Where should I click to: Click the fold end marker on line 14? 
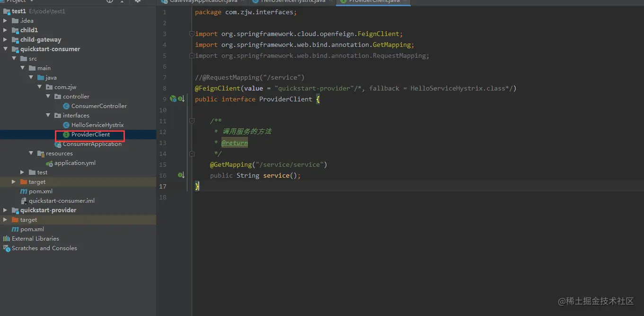[x=192, y=153]
